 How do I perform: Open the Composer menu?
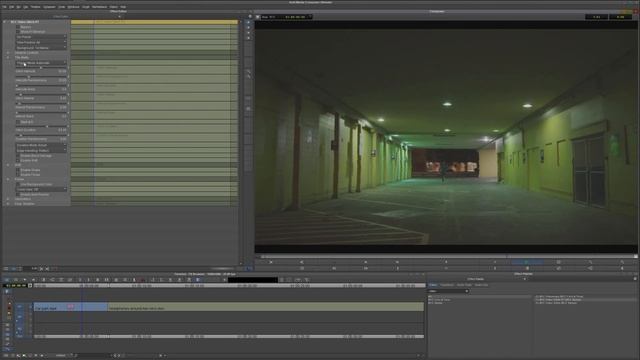tap(49, 7)
